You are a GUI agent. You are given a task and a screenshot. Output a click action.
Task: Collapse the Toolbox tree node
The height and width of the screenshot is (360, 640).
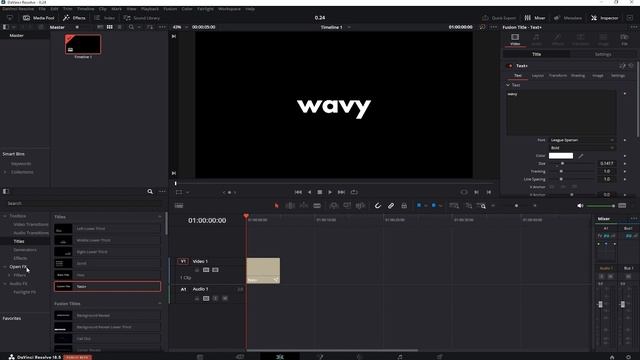tap(5, 216)
